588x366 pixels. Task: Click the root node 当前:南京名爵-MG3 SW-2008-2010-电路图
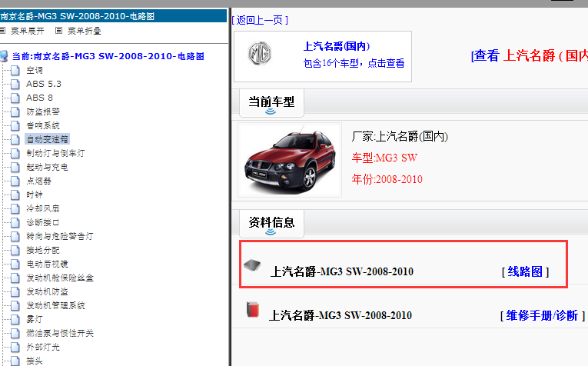[108, 56]
